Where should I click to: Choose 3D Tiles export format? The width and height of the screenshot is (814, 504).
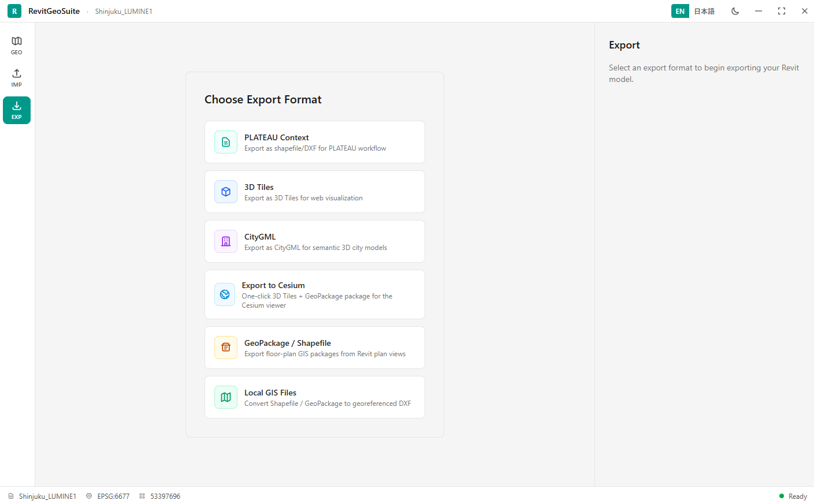click(x=315, y=192)
